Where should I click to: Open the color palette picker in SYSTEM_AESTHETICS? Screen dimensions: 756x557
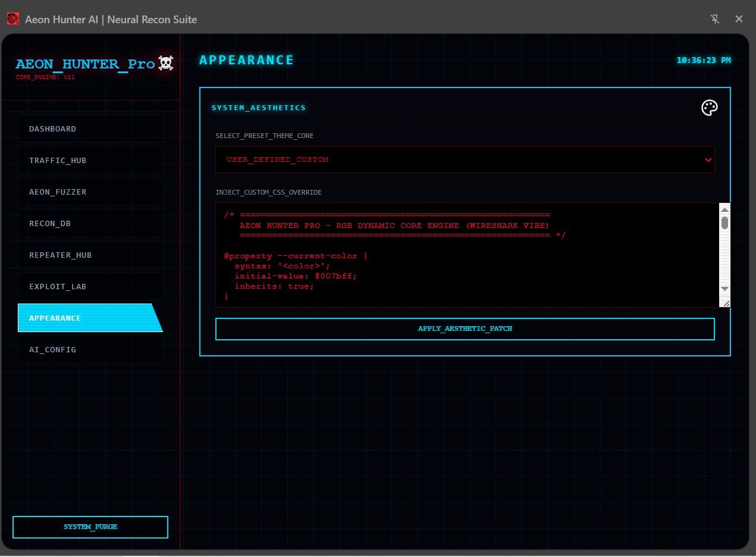[x=709, y=108]
